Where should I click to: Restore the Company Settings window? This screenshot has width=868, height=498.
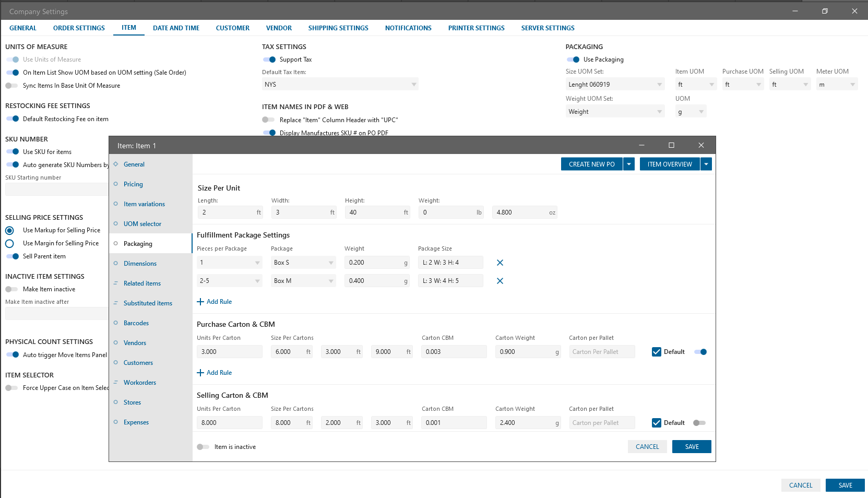pyautogui.click(x=825, y=11)
